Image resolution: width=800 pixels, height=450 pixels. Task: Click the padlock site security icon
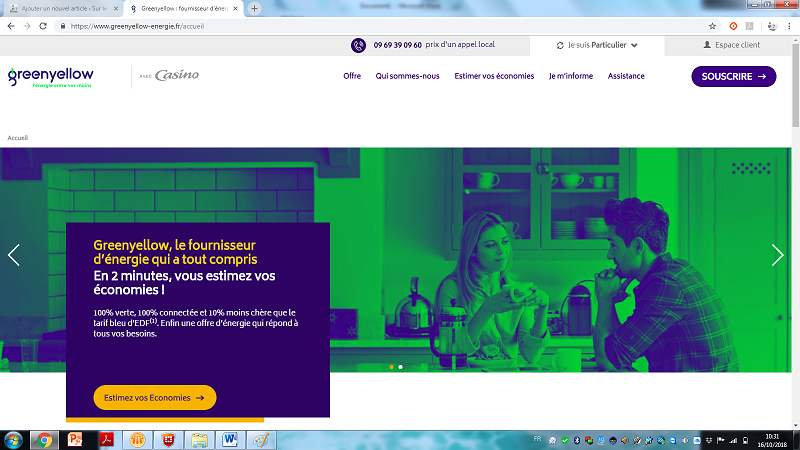pyautogui.click(x=62, y=26)
